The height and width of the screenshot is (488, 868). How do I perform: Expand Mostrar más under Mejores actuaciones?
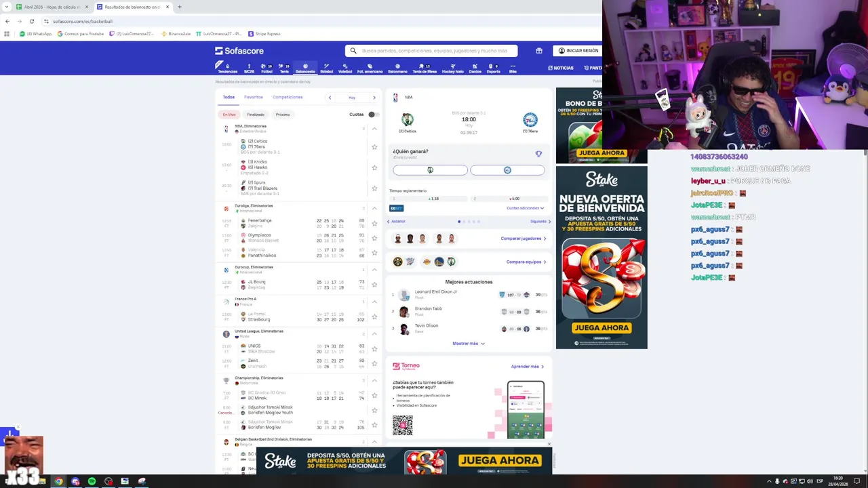coord(469,344)
